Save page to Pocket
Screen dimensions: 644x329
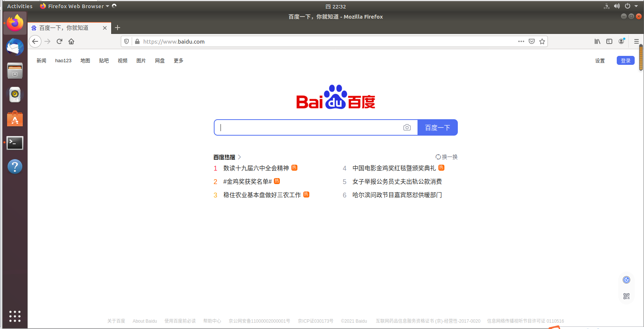click(532, 41)
